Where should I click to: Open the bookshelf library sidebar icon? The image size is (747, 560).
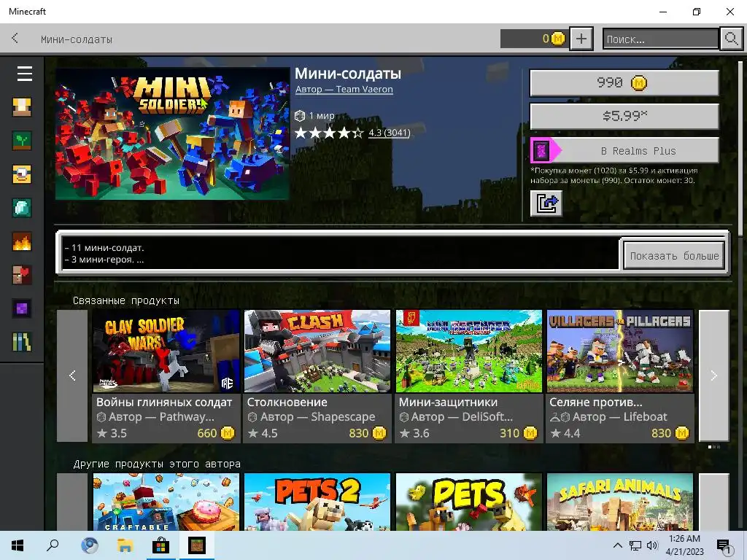pos(22,342)
